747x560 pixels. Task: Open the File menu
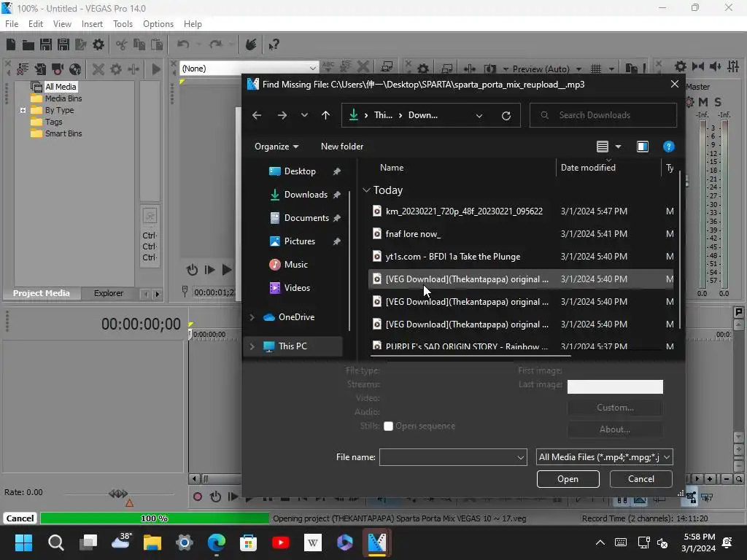[12, 24]
